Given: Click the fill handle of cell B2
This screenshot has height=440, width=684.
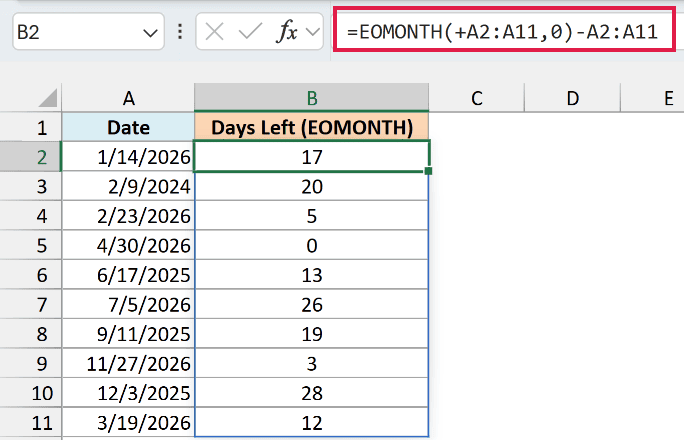Looking at the screenshot, I should click(x=428, y=171).
